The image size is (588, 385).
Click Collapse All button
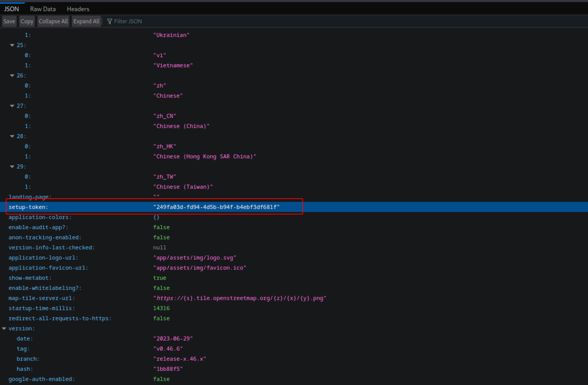pos(53,22)
